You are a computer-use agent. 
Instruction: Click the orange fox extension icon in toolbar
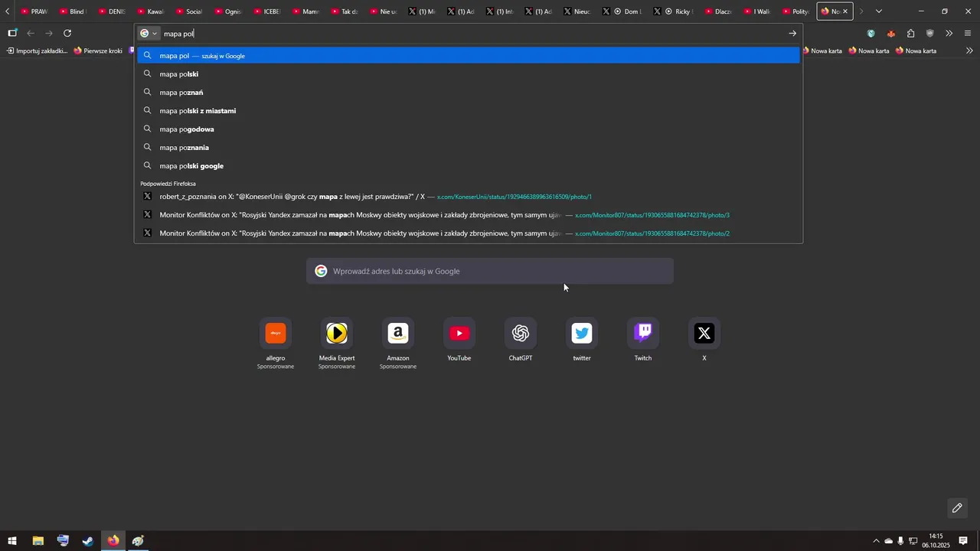point(890,33)
